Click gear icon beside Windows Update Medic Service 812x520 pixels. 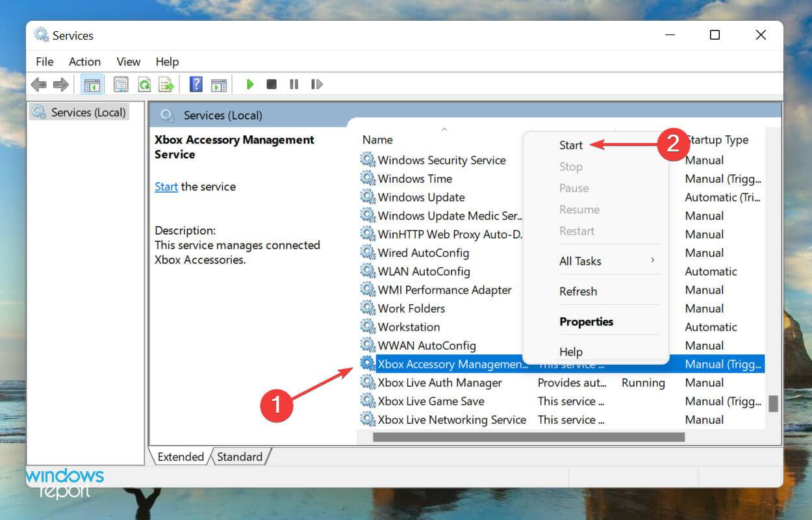[368, 215]
